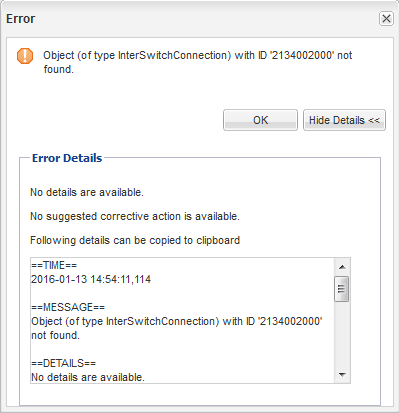Click the ==DETAILS== header line

[x=64, y=363]
